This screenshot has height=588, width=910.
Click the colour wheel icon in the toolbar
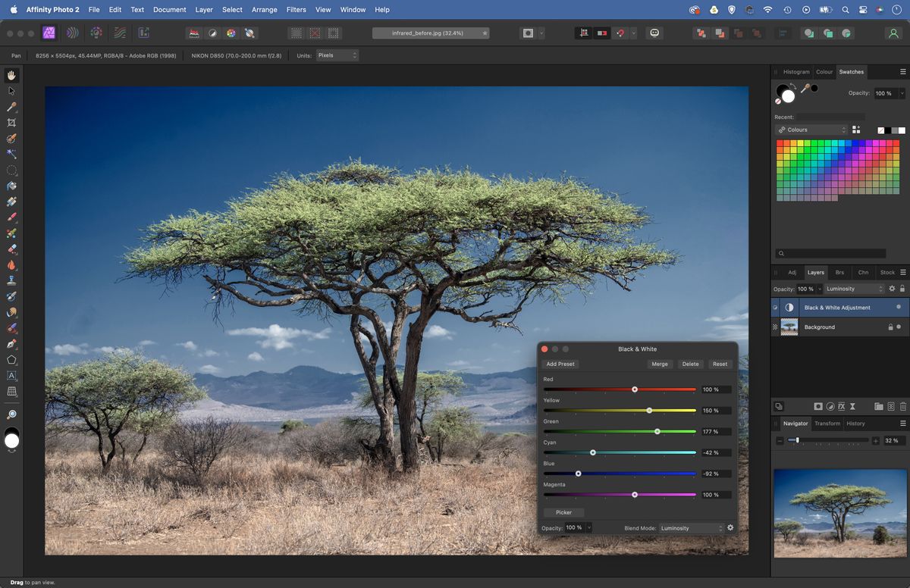231,33
